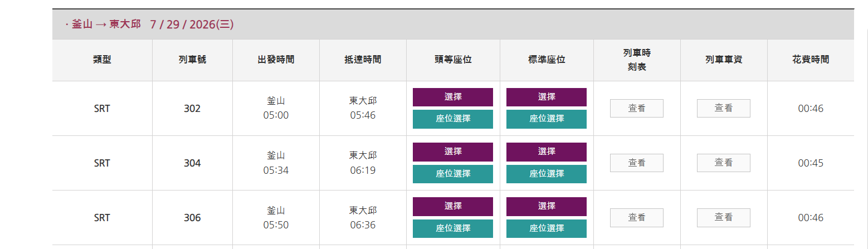Image resolution: width=868 pixels, height=249 pixels.
Task: Click train number 306
Action: tap(192, 218)
